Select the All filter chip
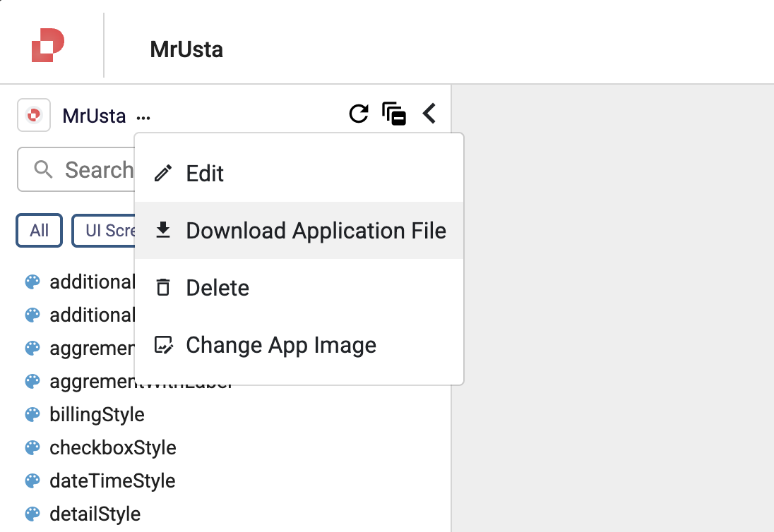The image size is (774, 532). [x=40, y=231]
